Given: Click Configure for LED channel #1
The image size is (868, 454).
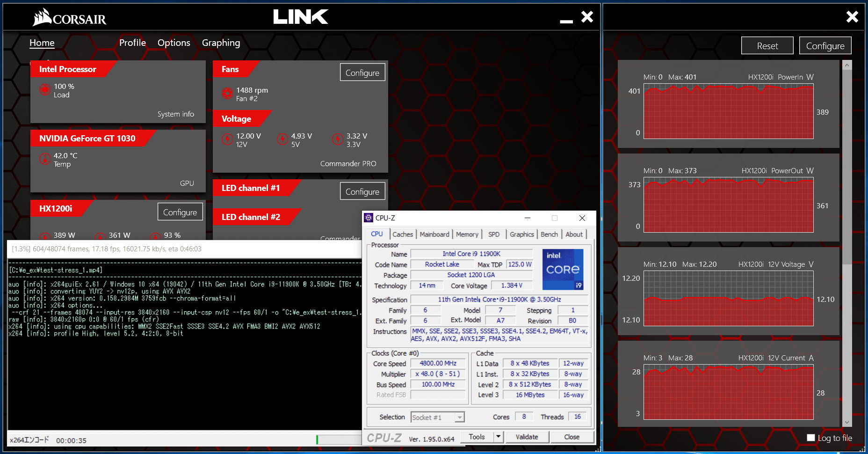Looking at the screenshot, I should point(362,191).
